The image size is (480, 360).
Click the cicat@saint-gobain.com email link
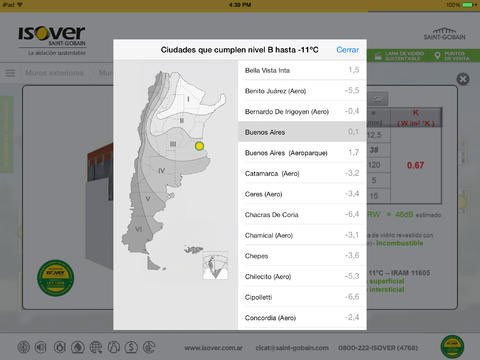pos(292,348)
